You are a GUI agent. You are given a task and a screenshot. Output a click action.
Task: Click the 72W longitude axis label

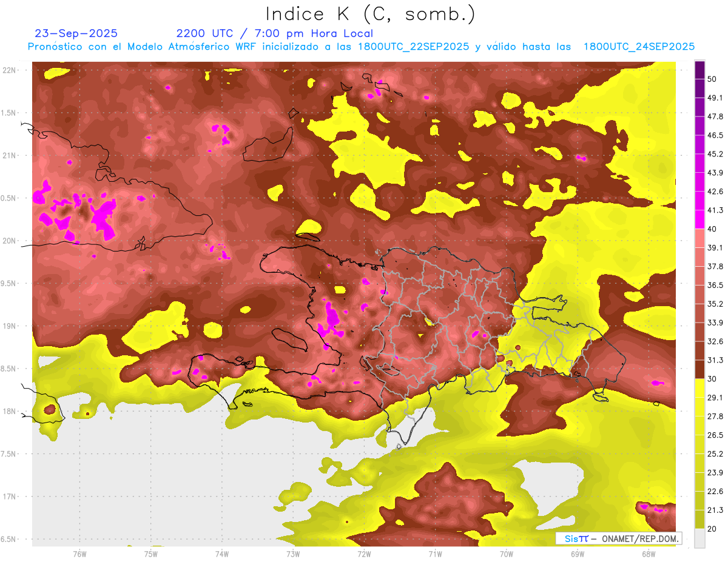click(x=364, y=554)
